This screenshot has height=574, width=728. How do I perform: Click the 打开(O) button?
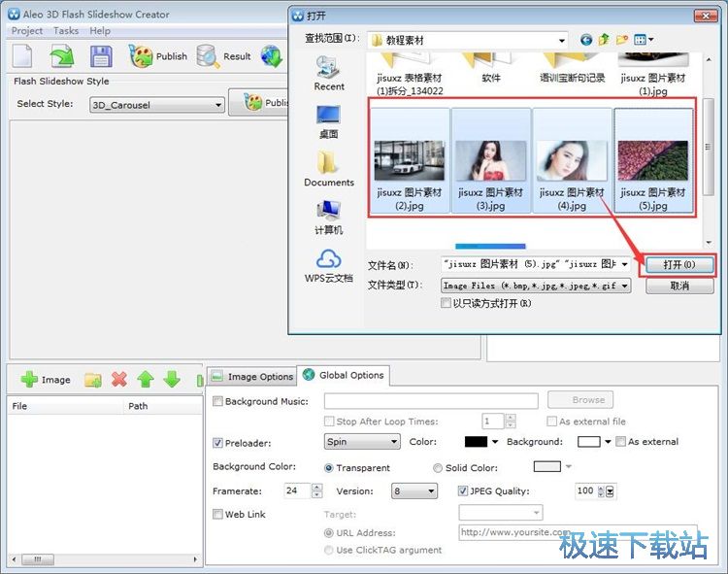pyautogui.click(x=679, y=265)
